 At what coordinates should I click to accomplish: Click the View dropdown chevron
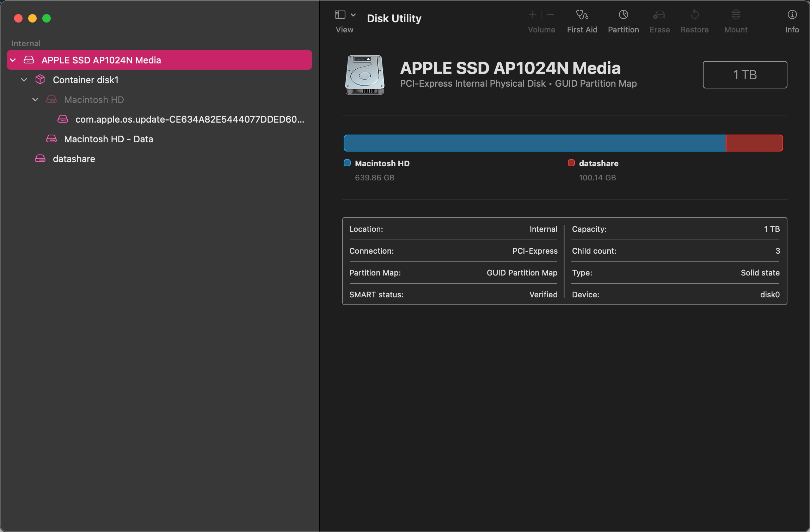click(x=353, y=15)
